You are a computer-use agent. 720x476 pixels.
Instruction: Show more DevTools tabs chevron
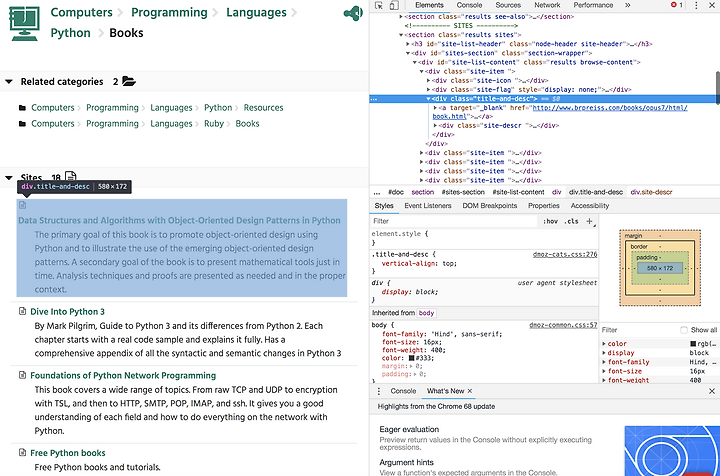tap(628, 5)
